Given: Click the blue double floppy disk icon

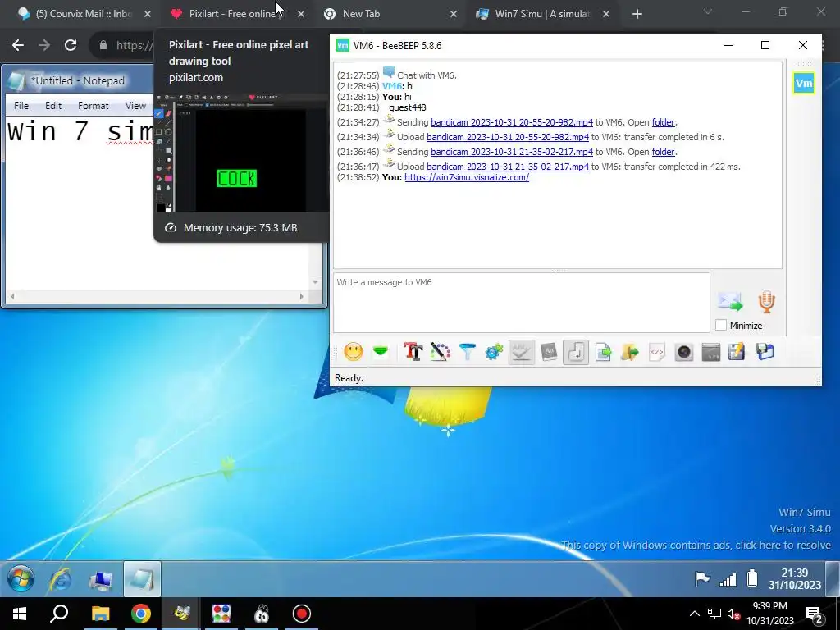Looking at the screenshot, I should point(765,352).
